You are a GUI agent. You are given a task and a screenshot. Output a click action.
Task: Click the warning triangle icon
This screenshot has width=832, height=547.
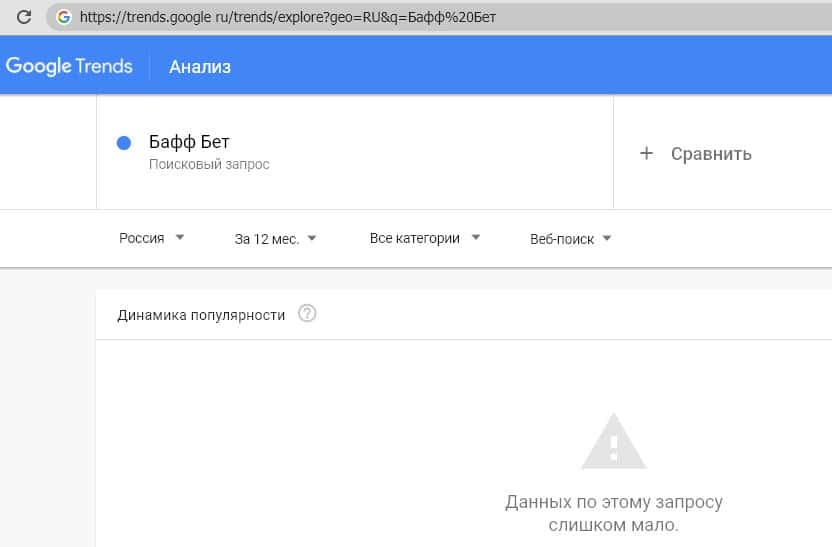tap(614, 441)
